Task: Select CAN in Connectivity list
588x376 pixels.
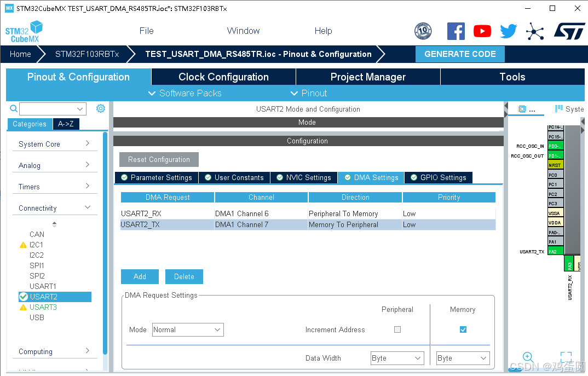Action: [37, 234]
